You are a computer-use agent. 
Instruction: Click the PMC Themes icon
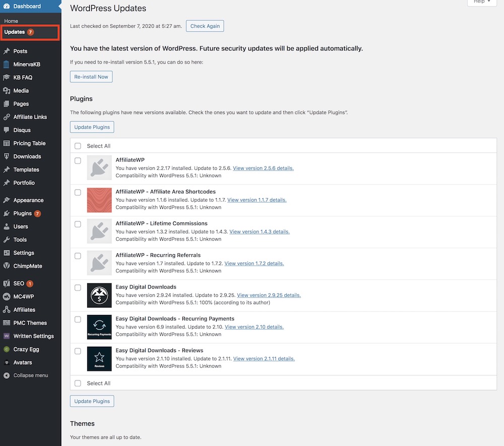7,323
